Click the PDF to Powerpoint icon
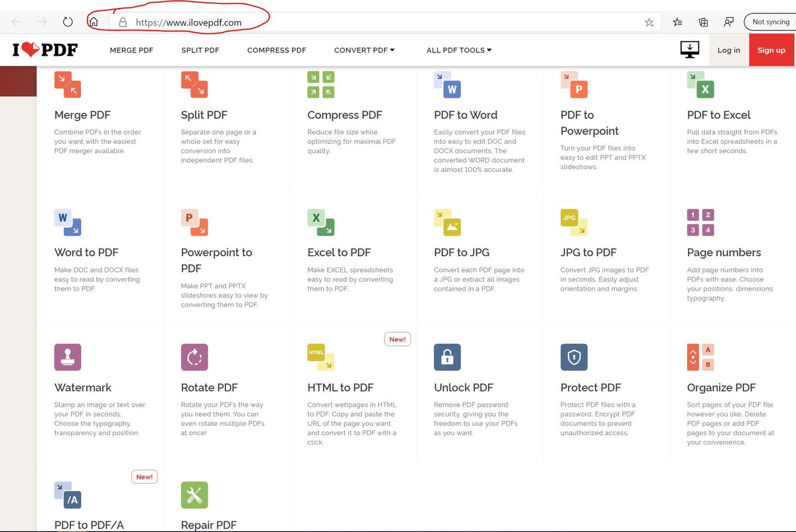This screenshot has width=796, height=532. pos(574,85)
